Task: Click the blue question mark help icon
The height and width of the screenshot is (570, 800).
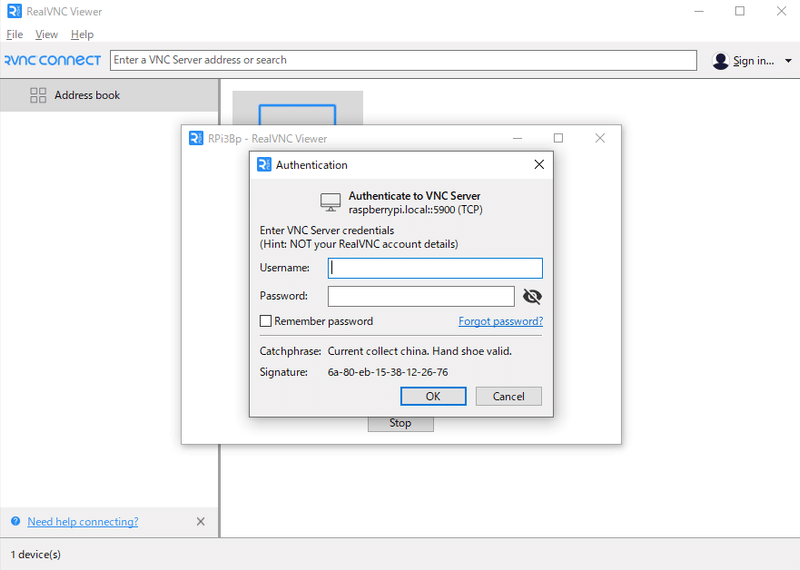Action: (x=15, y=521)
